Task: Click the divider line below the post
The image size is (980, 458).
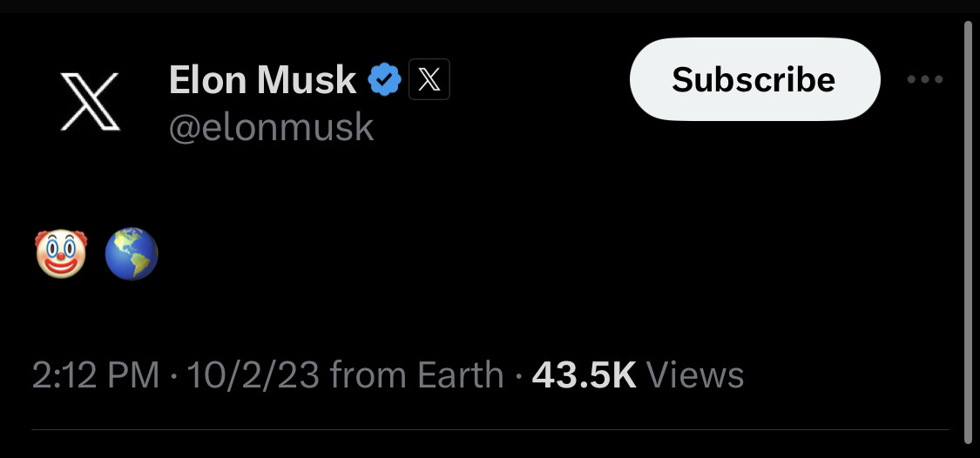Action: pos(488,430)
